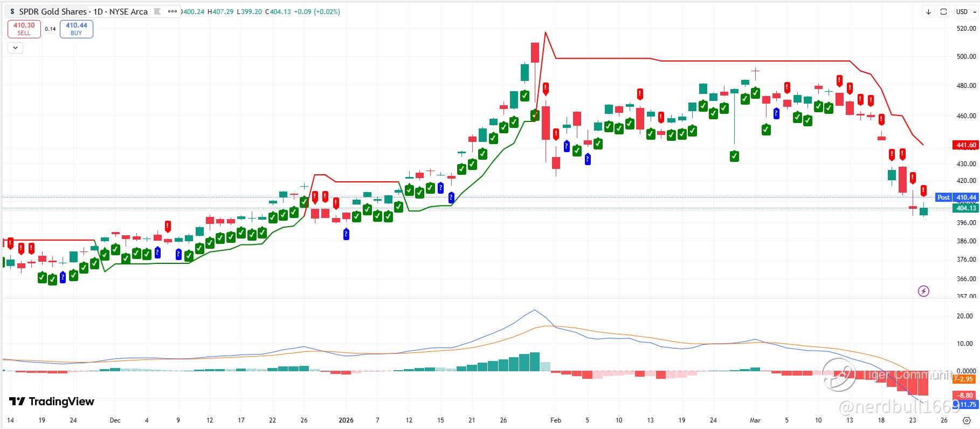Click the Dec label on time axis
The image size is (980, 429).
coord(115,420)
